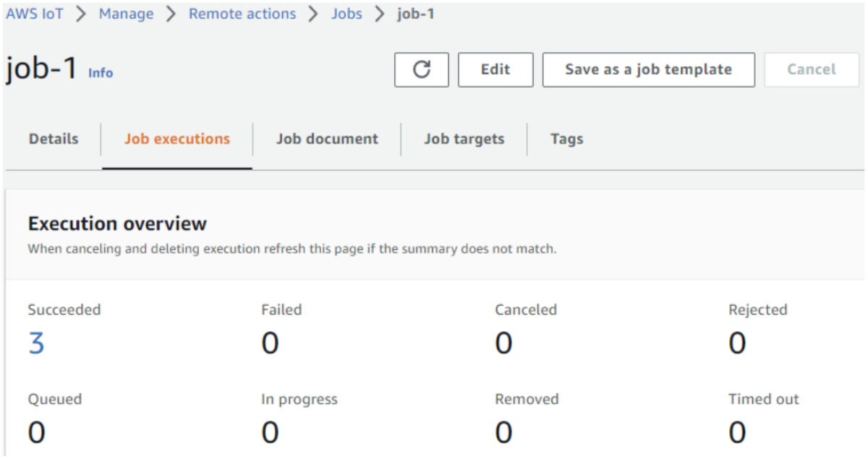The image size is (868, 472).
Task: Click the Cancel job button
Action: [x=811, y=69]
